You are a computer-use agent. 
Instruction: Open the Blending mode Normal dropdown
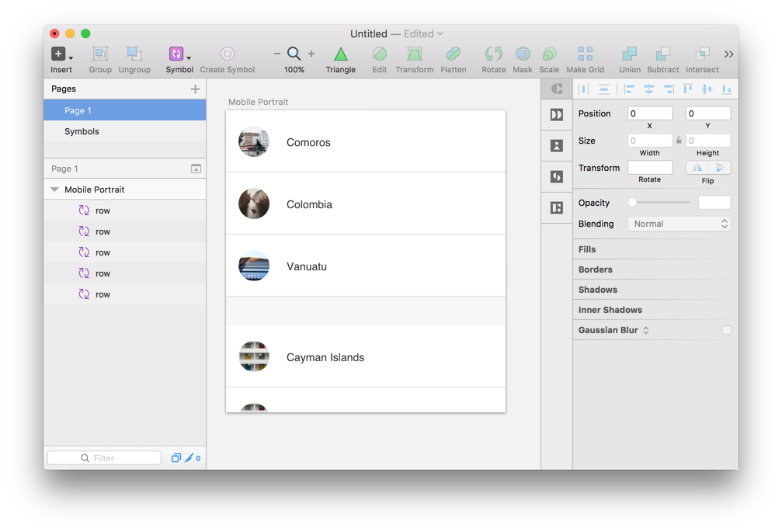coord(679,224)
